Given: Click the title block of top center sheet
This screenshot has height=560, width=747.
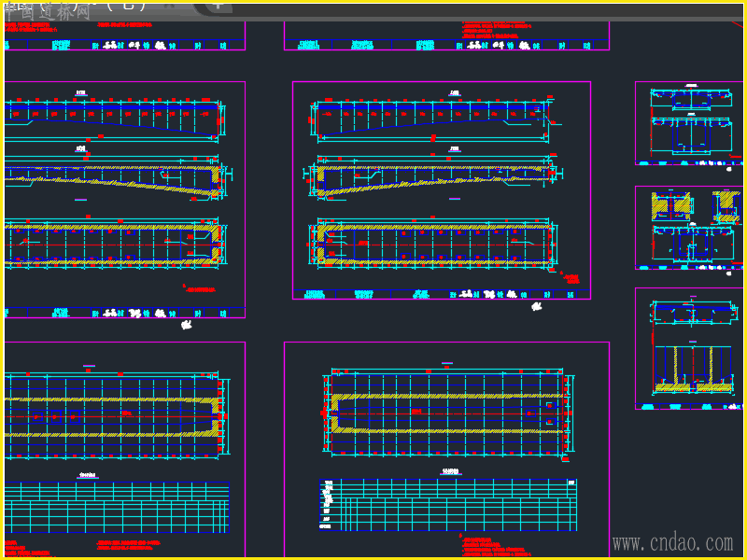Looking at the screenshot, I should tap(446, 45).
